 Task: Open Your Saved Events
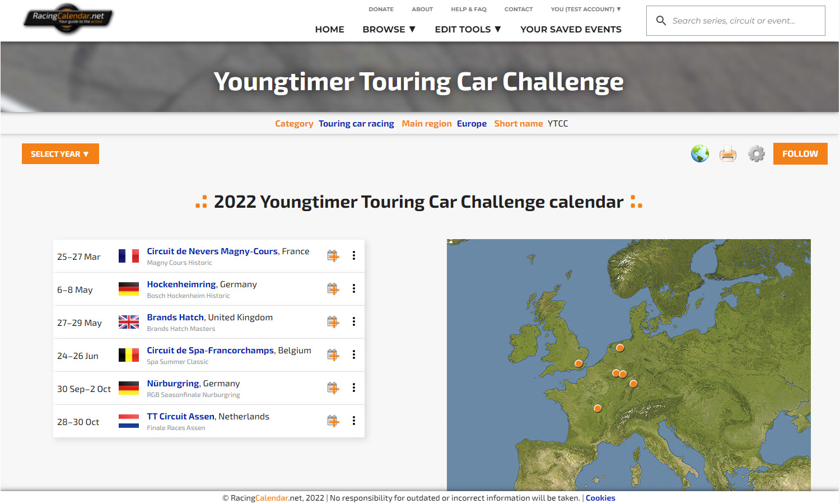(571, 29)
